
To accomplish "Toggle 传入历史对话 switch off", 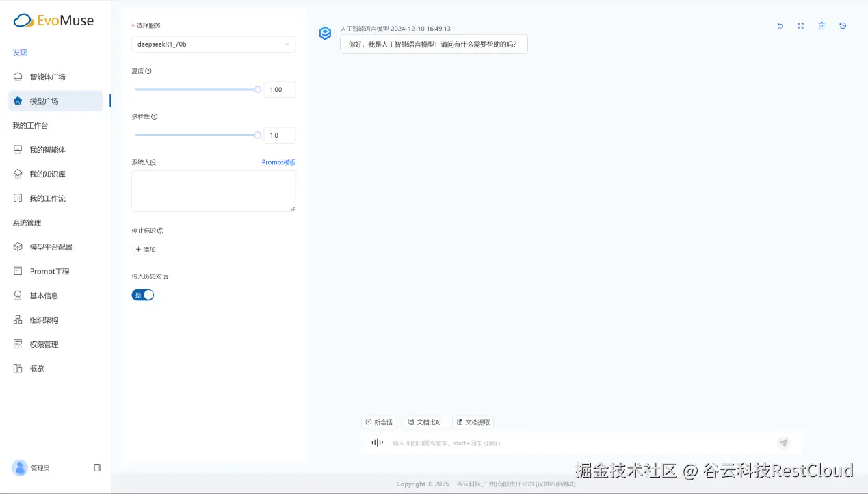I will [142, 294].
